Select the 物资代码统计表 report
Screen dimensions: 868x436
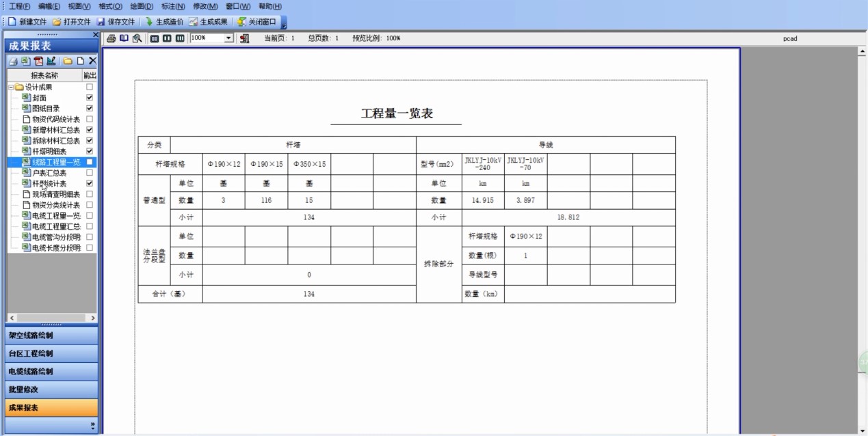pos(56,119)
